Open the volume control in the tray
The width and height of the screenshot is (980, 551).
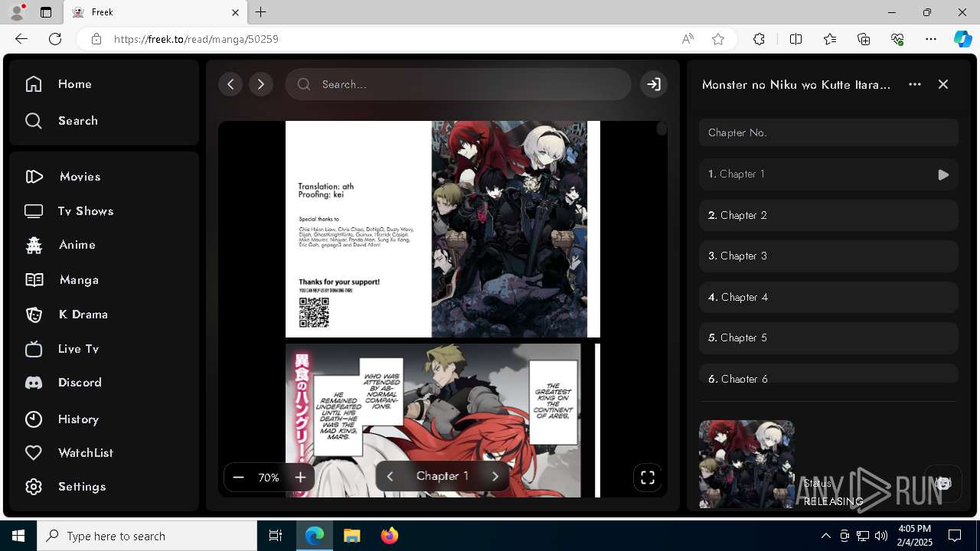coord(881,536)
